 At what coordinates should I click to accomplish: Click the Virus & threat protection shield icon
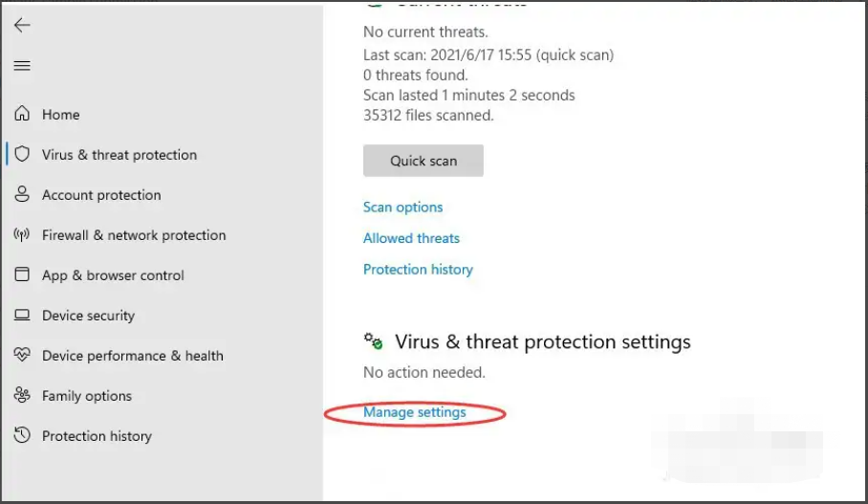point(22,154)
